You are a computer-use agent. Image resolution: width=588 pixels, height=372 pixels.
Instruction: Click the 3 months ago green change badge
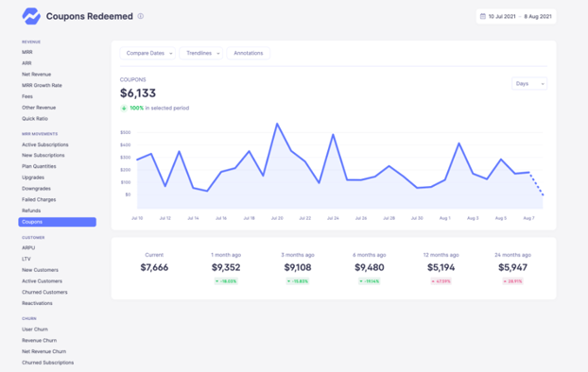[x=298, y=281]
